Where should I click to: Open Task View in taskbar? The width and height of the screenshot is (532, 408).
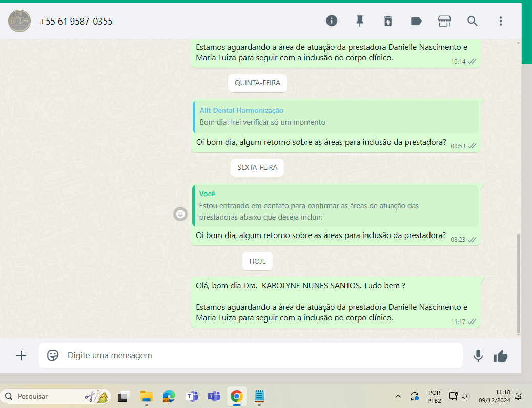tap(124, 396)
